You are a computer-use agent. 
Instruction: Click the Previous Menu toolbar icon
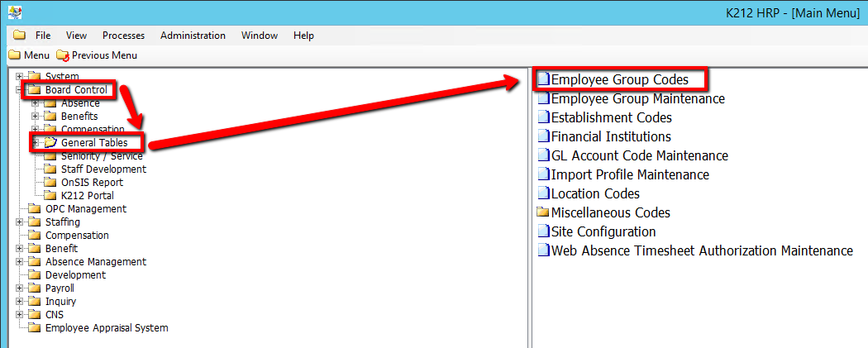click(x=63, y=55)
